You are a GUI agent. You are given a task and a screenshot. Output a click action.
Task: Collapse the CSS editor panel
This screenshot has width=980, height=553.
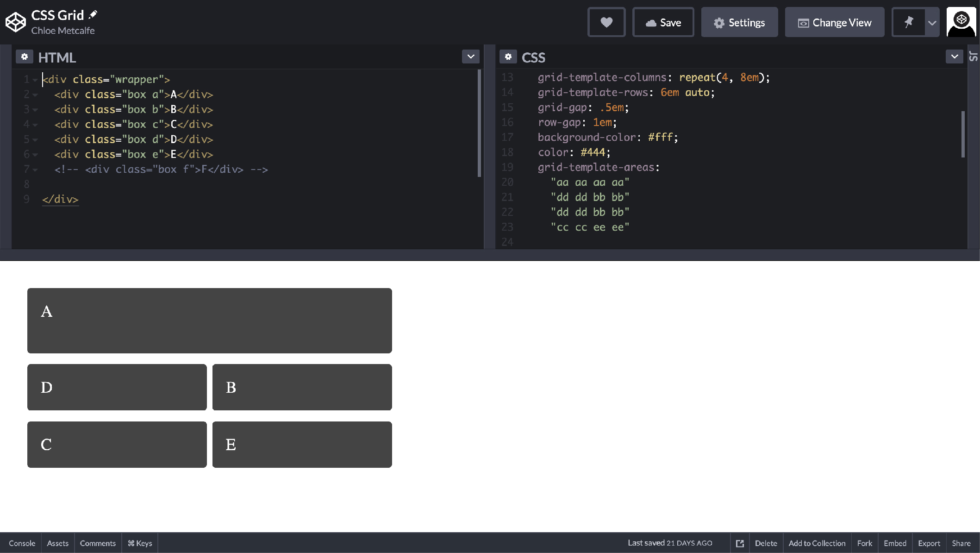954,57
